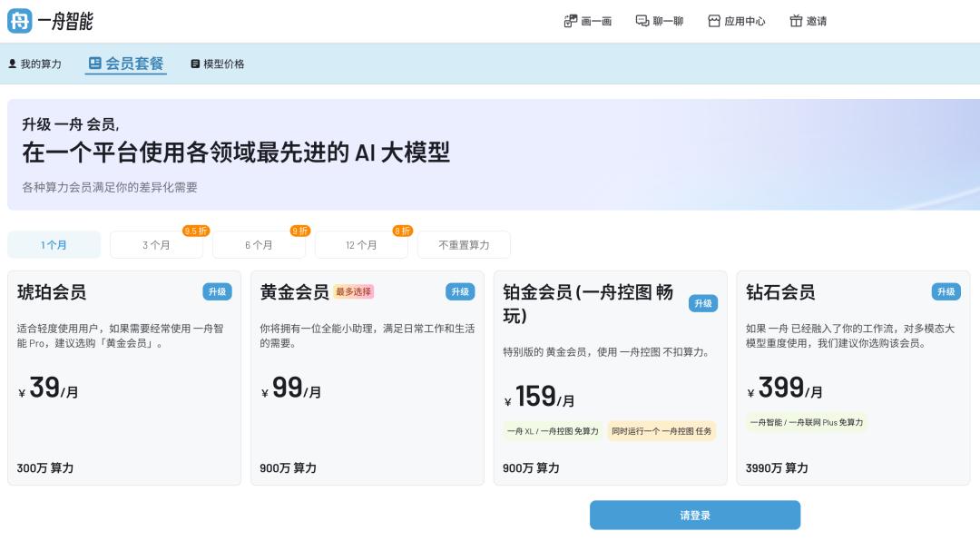Click the 钻石会员 title
Image resolution: width=980 pixels, height=551 pixels.
(x=780, y=292)
